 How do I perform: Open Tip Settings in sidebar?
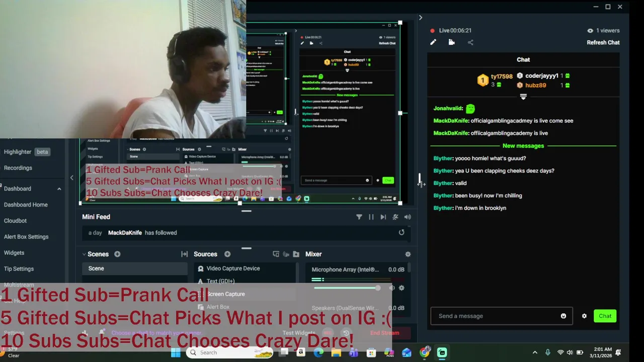point(19,269)
